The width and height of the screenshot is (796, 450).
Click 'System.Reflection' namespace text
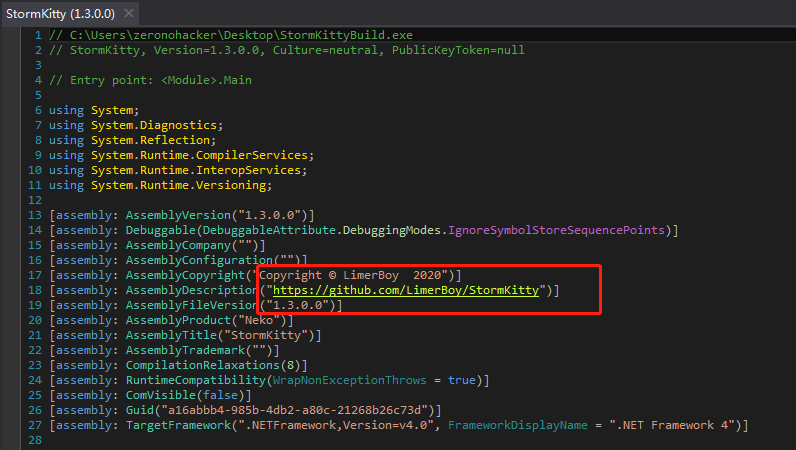[150, 140]
